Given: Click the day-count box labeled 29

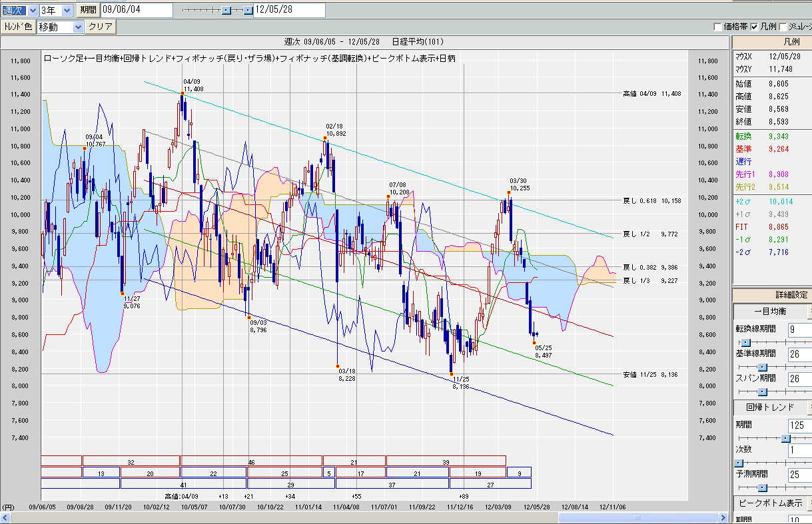Looking at the screenshot, I should pyautogui.click(x=291, y=484).
